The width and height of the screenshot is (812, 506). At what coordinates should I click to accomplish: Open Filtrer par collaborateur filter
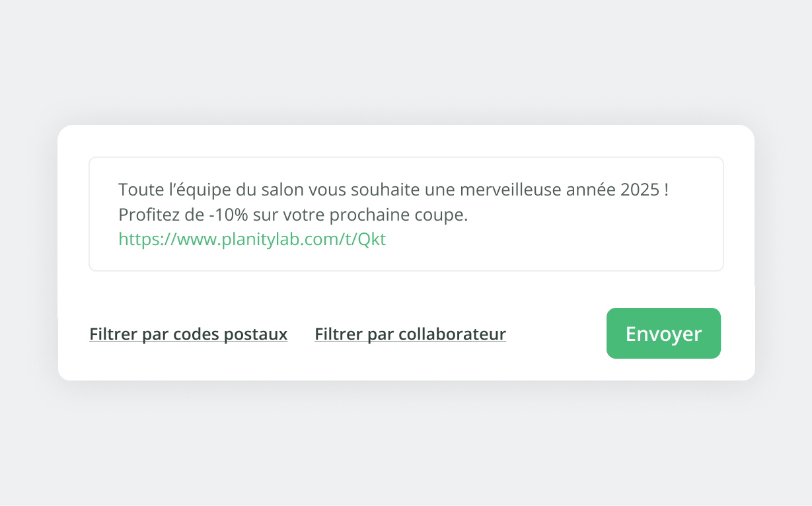[x=410, y=334]
